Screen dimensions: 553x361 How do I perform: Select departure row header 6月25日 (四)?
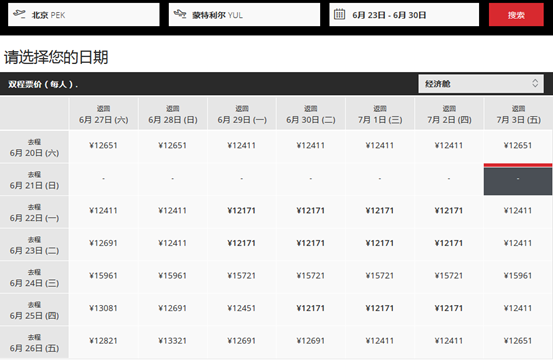(x=34, y=310)
